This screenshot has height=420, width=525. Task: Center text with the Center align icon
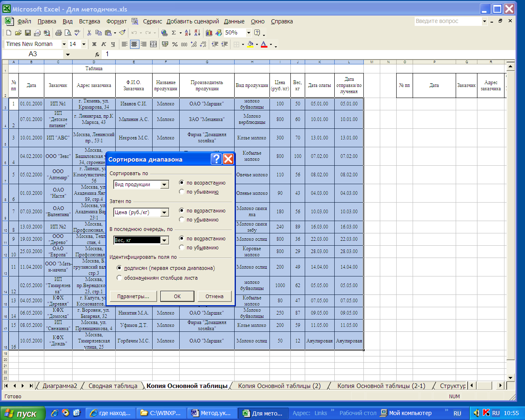(134, 44)
